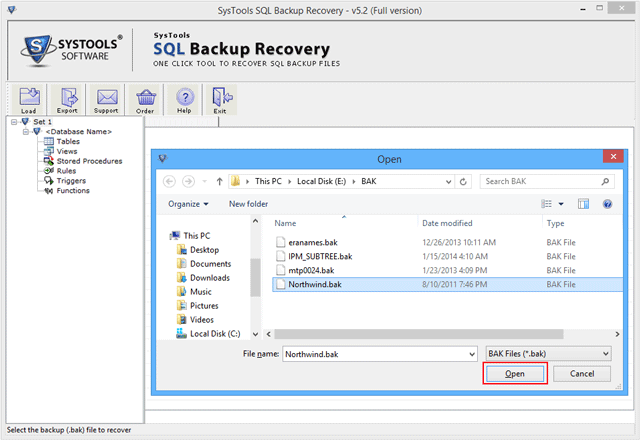Open the view options dropdown arrow
640x440 pixels.
click(561, 204)
